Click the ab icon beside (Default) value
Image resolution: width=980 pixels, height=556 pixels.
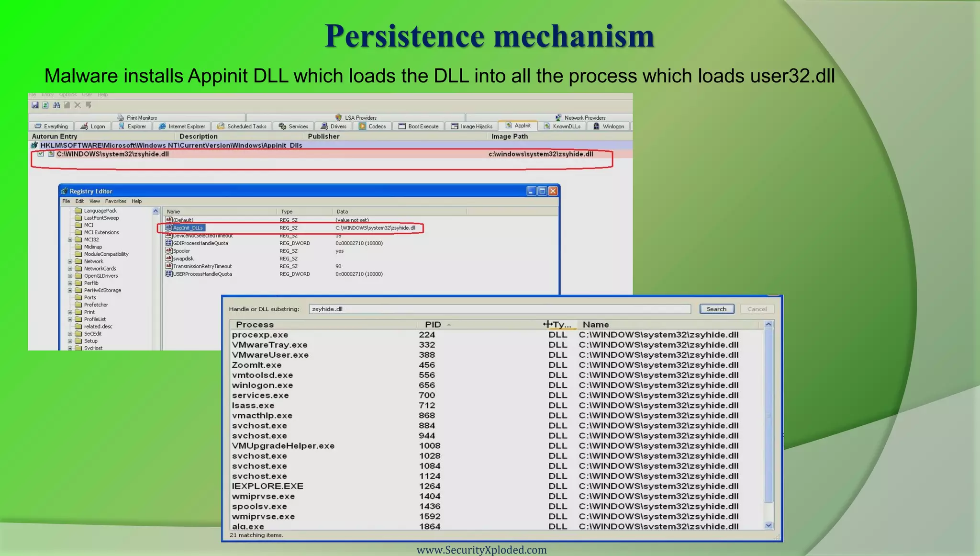tap(168, 220)
